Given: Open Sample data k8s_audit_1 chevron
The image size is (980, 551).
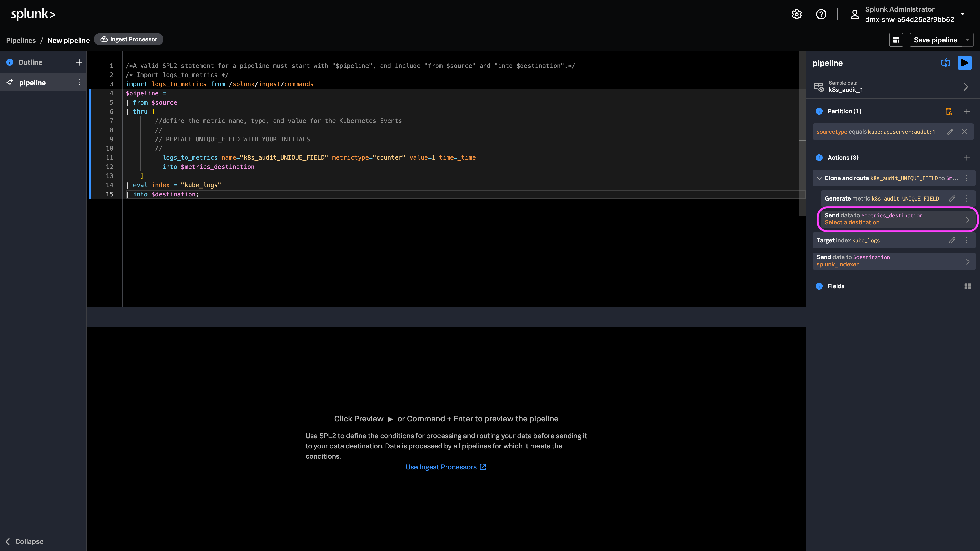Looking at the screenshot, I should 966,87.
